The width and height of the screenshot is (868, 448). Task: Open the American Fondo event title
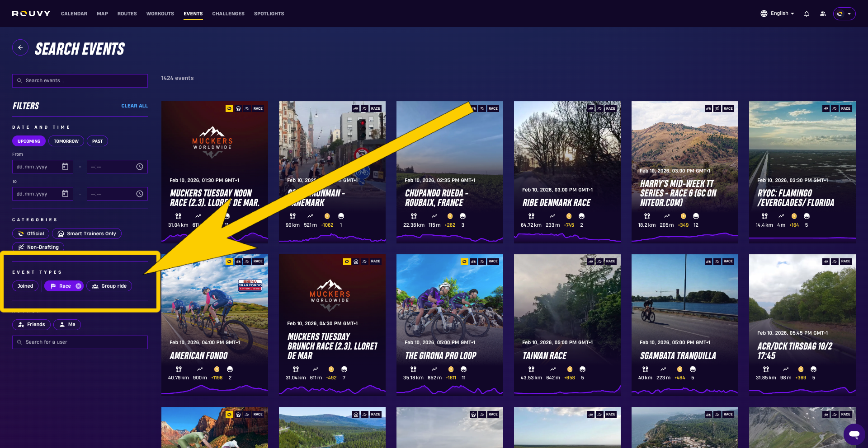click(198, 356)
